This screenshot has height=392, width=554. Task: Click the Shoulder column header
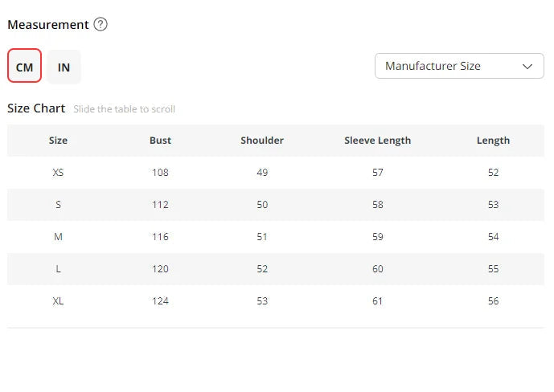pos(262,141)
